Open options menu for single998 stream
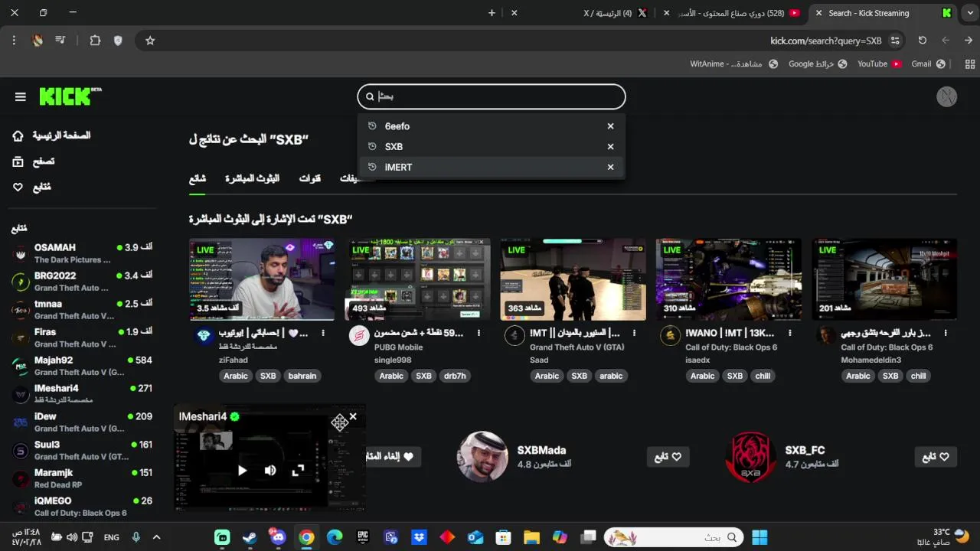The image size is (980, 551). coord(479,333)
